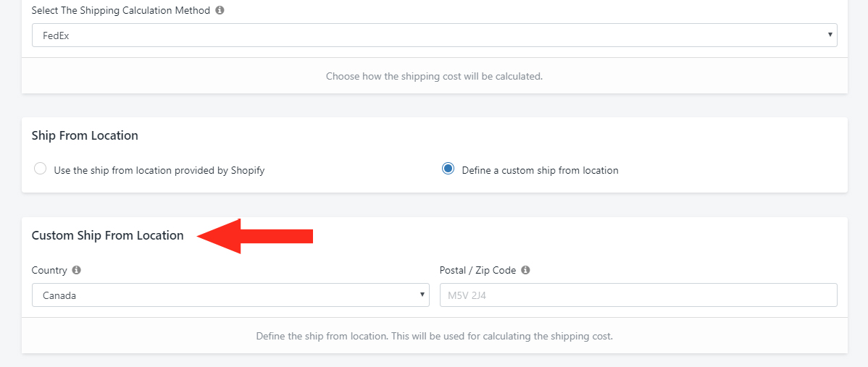Click 'Select The Shipping Calculation Method' label

click(x=121, y=11)
